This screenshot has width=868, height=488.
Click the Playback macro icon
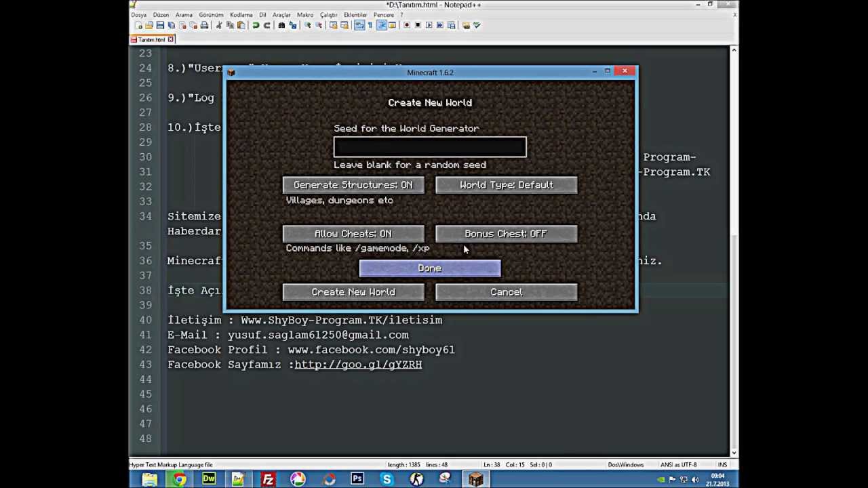tap(429, 25)
